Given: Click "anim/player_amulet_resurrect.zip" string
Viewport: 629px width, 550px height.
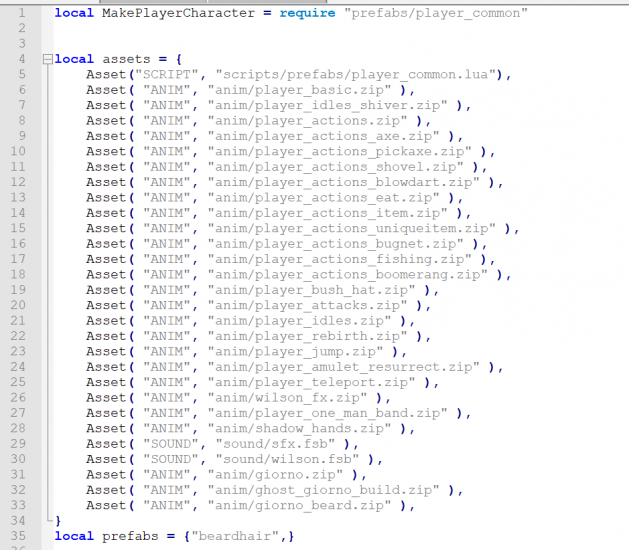Looking at the screenshot, I should (x=343, y=367).
